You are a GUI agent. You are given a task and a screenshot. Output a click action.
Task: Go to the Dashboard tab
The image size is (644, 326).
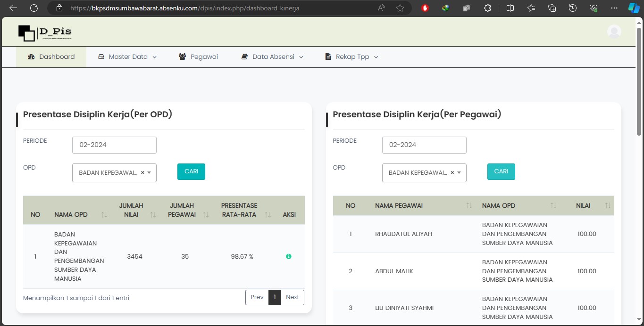point(51,57)
